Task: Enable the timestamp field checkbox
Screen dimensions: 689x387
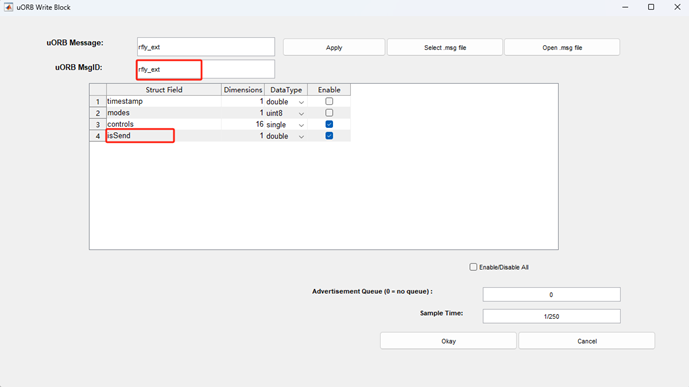Action: [329, 101]
